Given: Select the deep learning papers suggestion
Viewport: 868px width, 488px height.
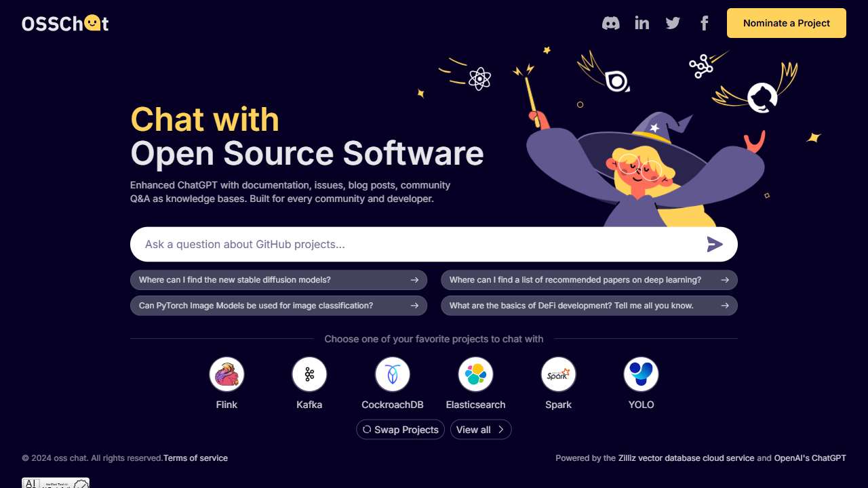Looking at the screenshot, I should pyautogui.click(x=589, y=280).
